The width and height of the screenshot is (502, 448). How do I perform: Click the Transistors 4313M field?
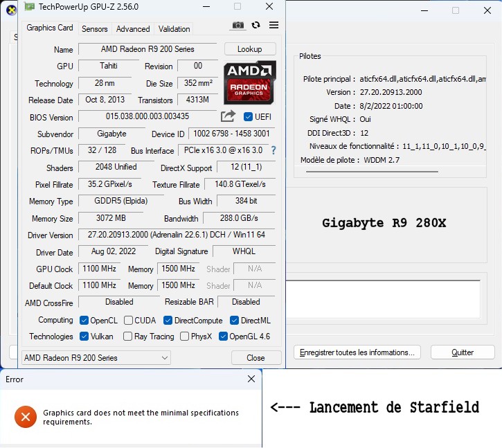[197, 100]
